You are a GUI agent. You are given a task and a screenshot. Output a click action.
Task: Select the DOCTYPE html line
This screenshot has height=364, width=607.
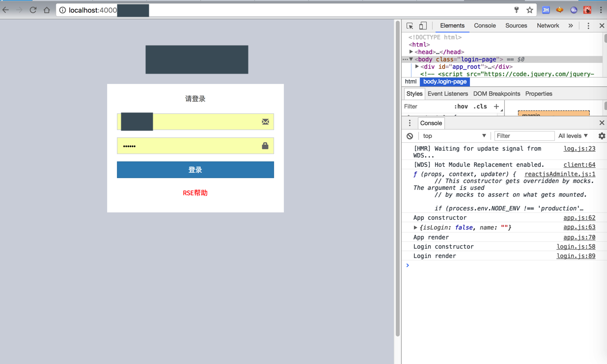tap(435, 37)
